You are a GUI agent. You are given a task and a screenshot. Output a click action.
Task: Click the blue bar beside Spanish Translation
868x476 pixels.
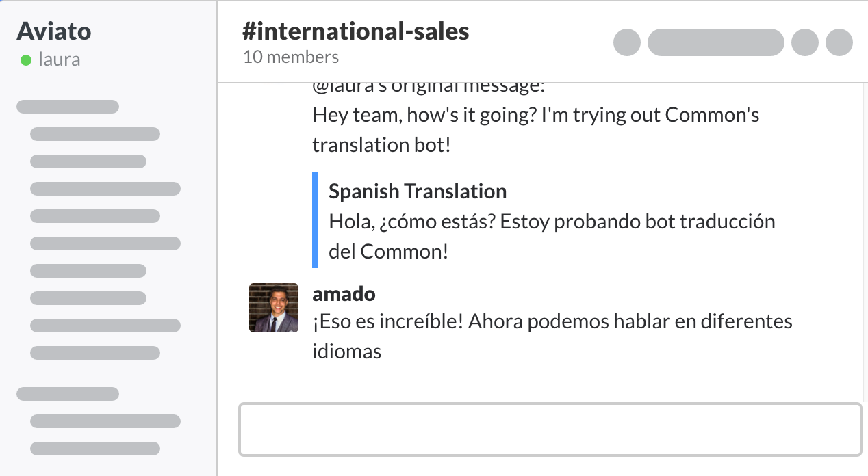pyautogui.click(x=315, y=220)
